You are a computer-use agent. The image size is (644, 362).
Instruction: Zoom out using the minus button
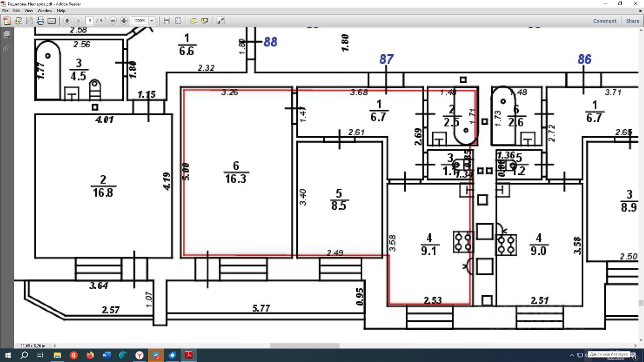(113, 21)
